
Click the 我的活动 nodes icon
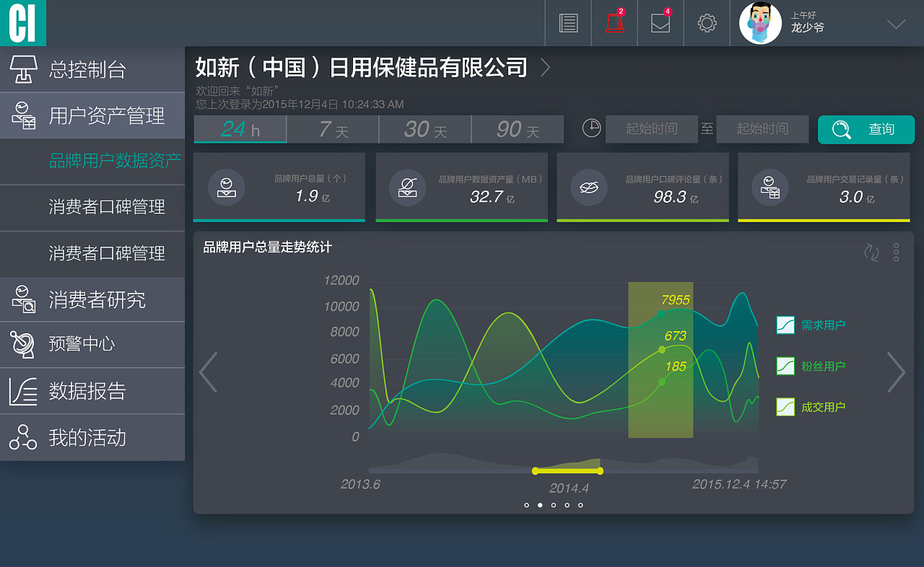23,437
